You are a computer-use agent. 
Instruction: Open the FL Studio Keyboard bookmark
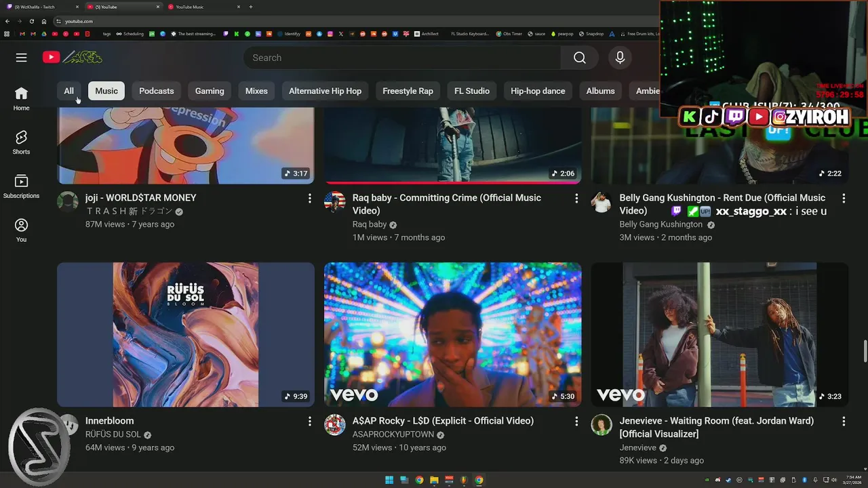pyautogui.click(x=470, y=33)
